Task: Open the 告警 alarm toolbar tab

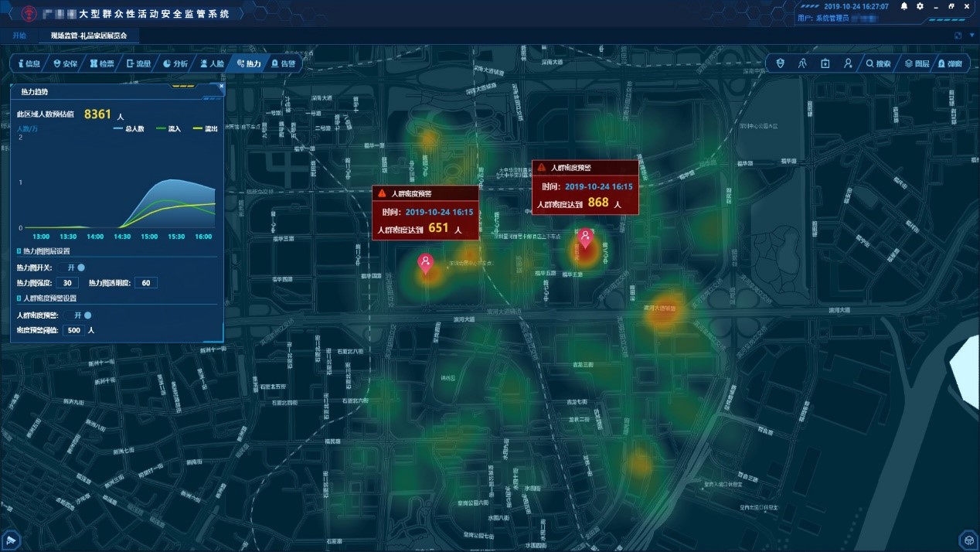Action: pos(283,63)
